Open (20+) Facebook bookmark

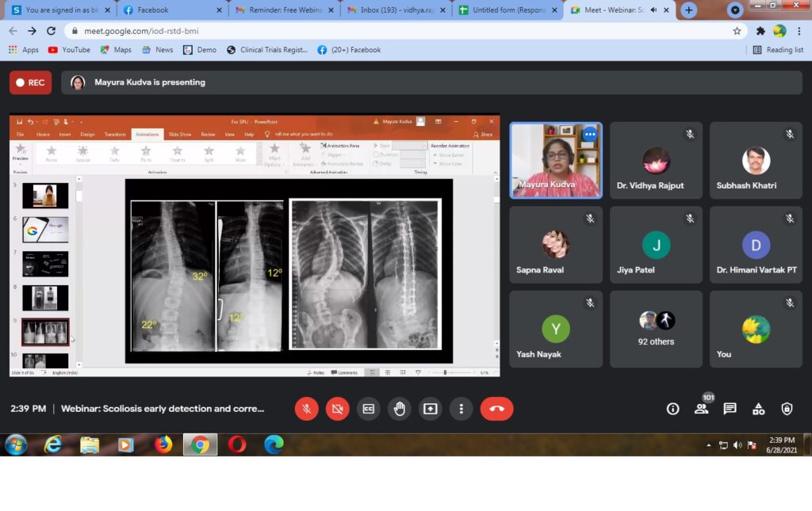pos(350,50)
